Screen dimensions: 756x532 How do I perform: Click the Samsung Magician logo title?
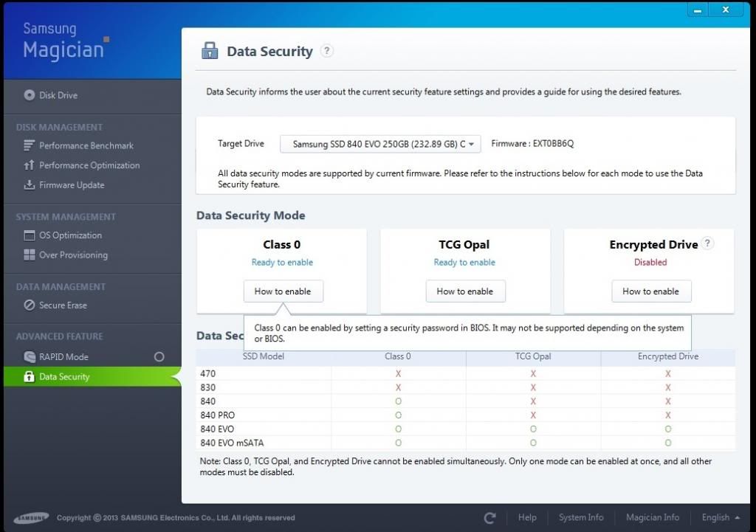(66, 41)
